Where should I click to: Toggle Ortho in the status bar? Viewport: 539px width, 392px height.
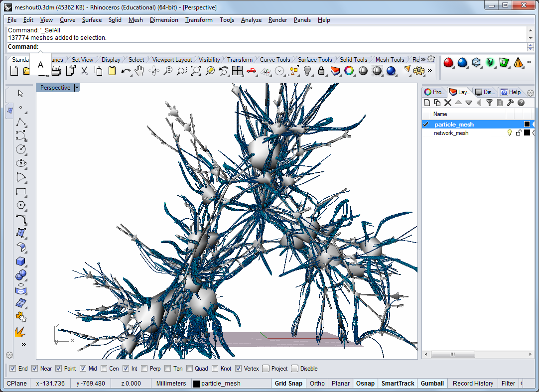317,384
